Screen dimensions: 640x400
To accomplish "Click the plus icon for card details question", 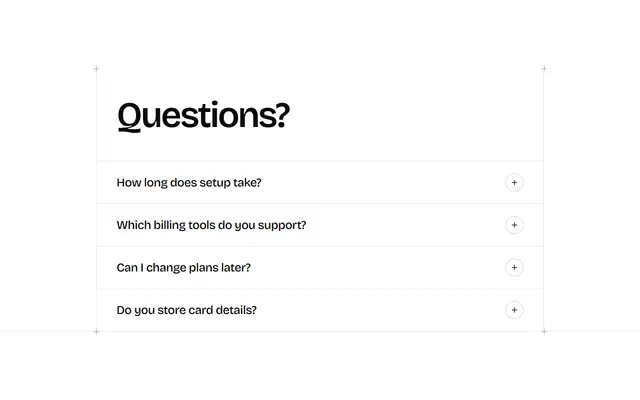I will pos(514,310).
